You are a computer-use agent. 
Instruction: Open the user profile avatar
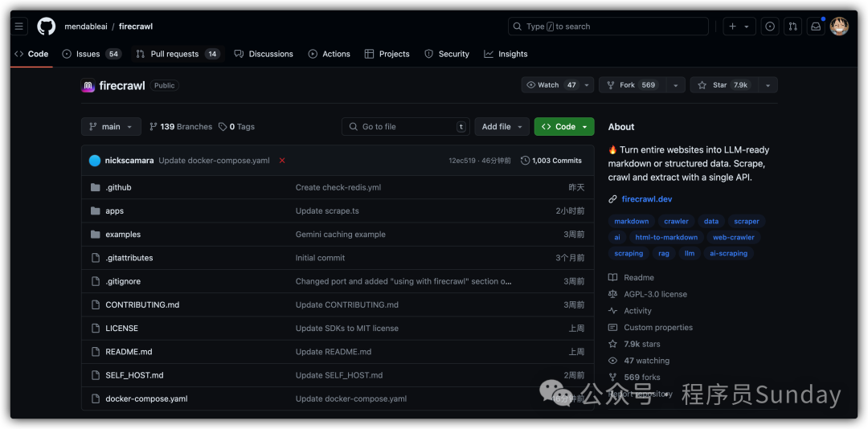(839, 27)
